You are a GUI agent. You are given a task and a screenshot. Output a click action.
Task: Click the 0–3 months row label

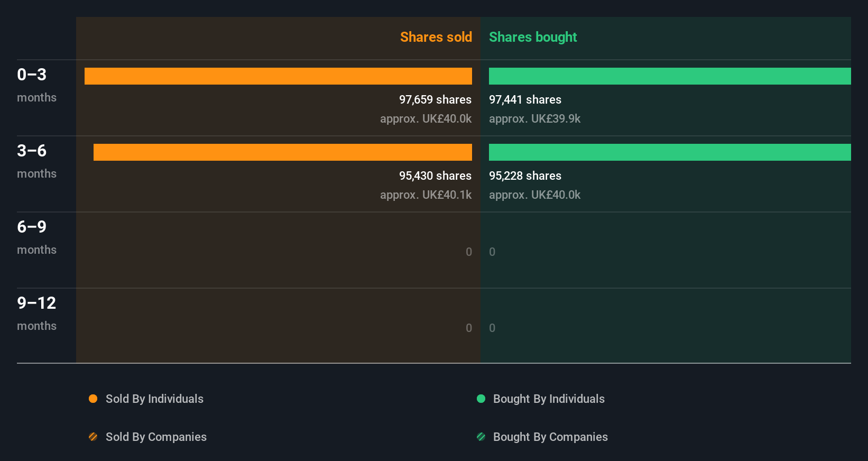pyautogui.click(x=36, y=85)
